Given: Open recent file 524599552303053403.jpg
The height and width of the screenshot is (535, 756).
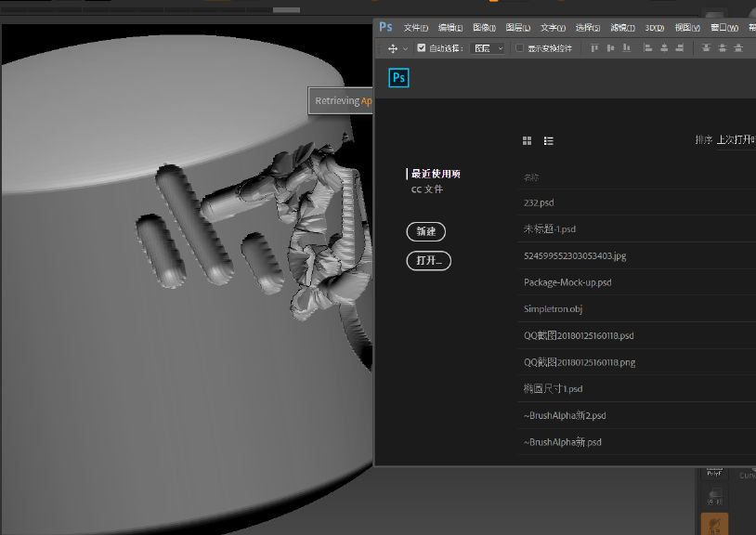Looking at the screenshot, I should [x=637, y=256].
